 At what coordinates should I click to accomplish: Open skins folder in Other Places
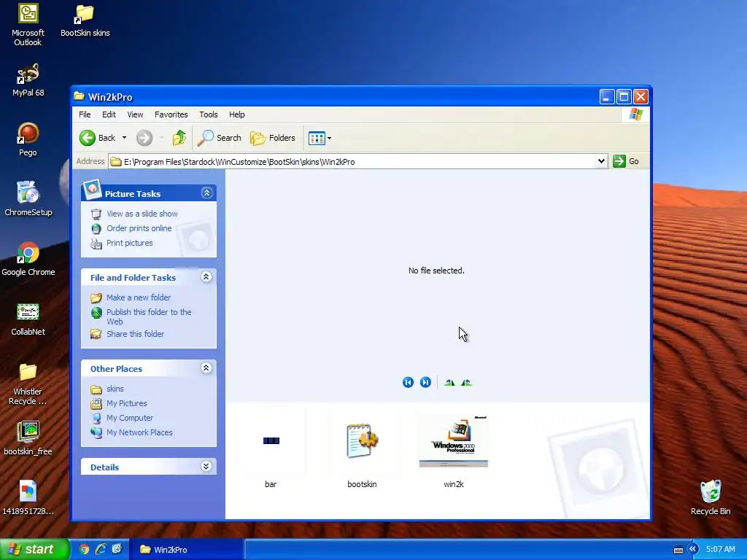(115, 389)
